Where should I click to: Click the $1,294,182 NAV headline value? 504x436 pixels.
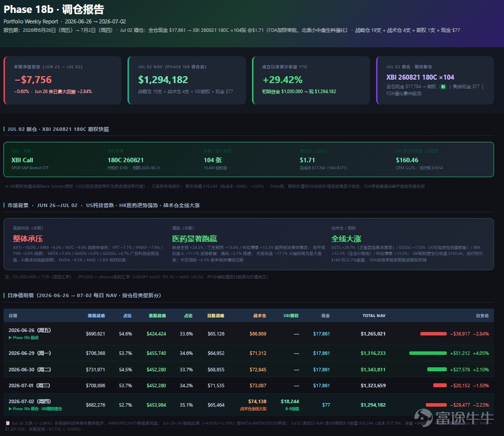(163, 80)
